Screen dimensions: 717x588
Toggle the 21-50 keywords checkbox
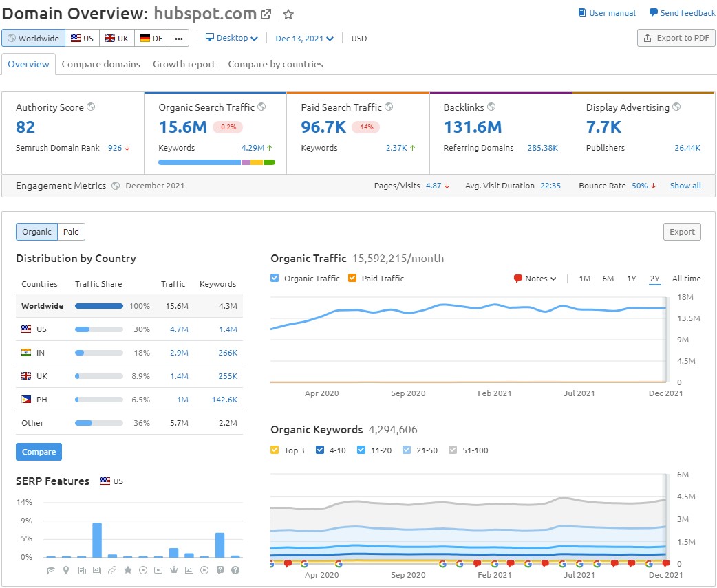tap(407, 450)
